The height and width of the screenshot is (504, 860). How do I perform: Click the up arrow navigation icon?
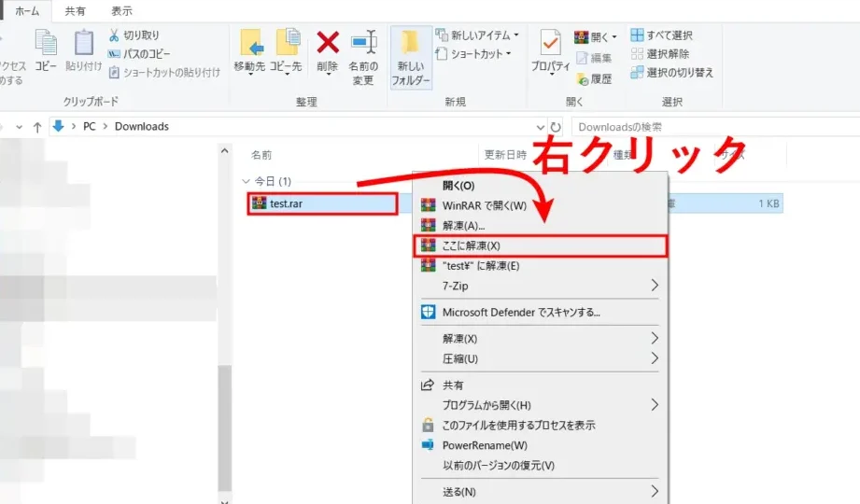(x=37, y=127)
